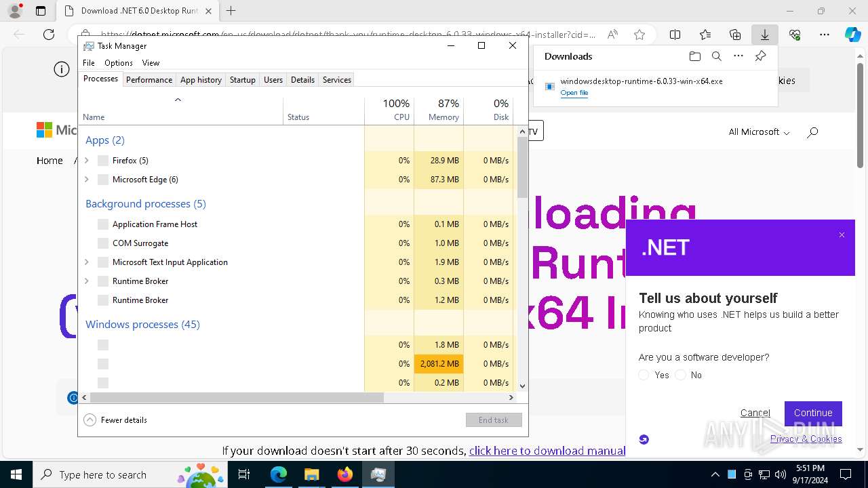
Task: Focus the taskbar search box
Action: tap(130, 474)
